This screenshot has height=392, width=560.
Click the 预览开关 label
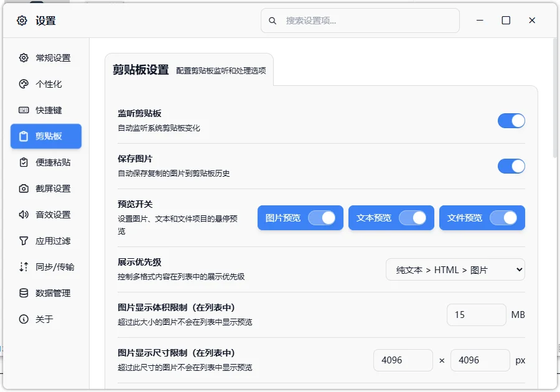135,204
